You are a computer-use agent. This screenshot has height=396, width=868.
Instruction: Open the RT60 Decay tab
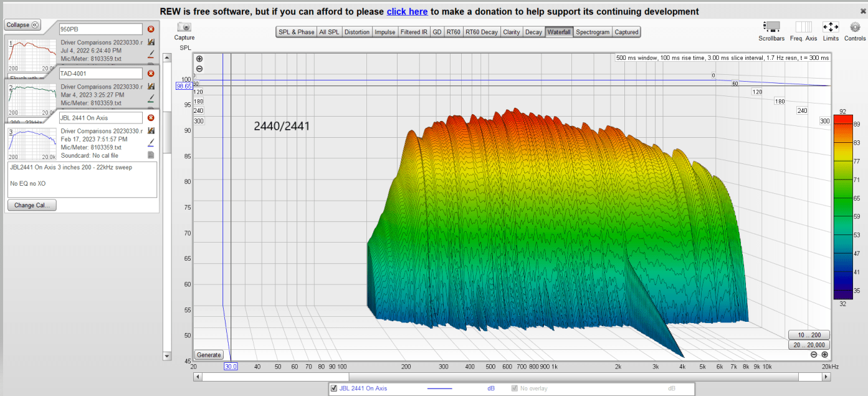482,32
